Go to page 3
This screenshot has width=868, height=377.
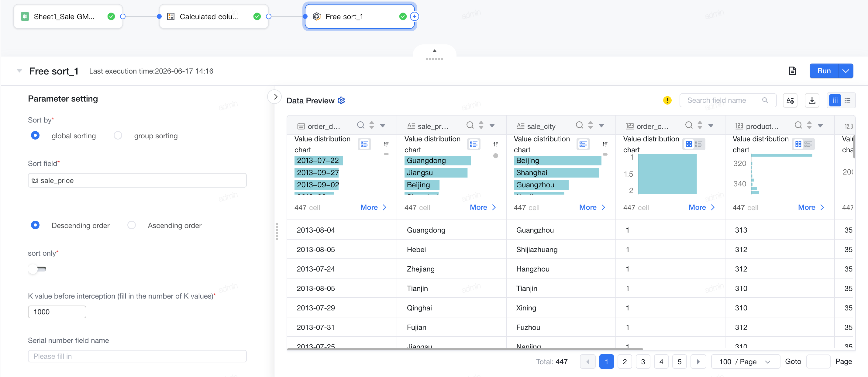coord(643,362)
